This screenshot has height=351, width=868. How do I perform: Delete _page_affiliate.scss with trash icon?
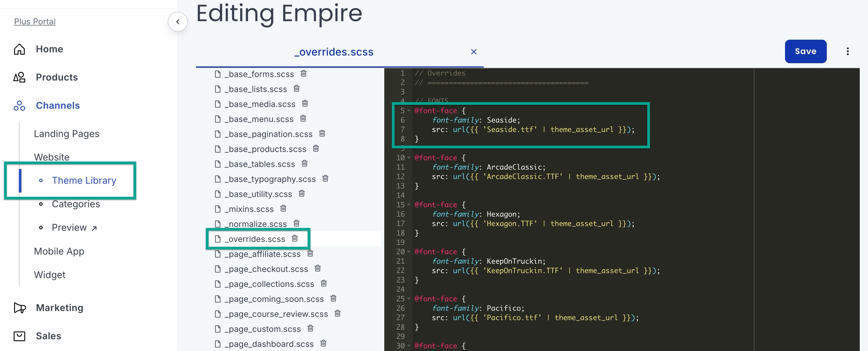coord(310,253)
